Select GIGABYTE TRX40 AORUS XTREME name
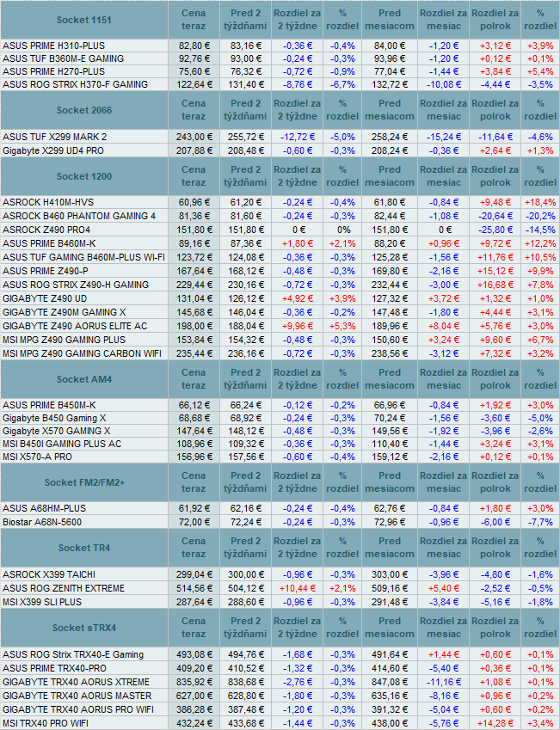Viewport: 560px width, 730px height. [76, 682]
